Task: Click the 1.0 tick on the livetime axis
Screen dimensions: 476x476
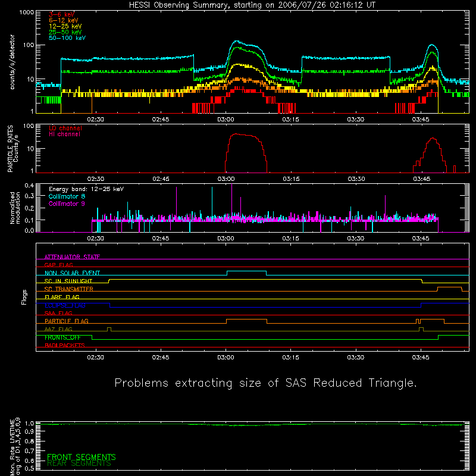Action: pyautogui.click(x=29, y=423)
